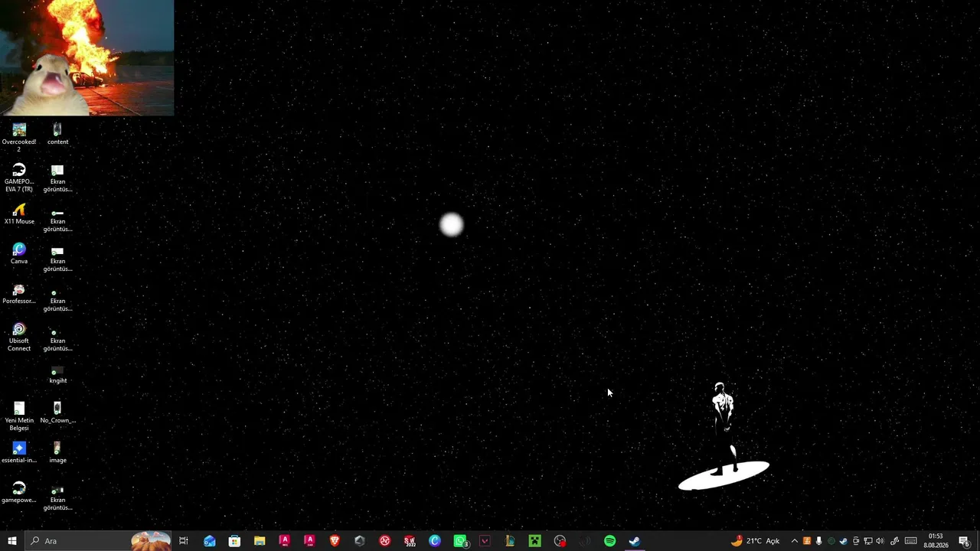Image resolution: width=980 pixels, height=551 pixels.
Task: Select the Porofessor desktop shortcut
Action: click(19, 294)
